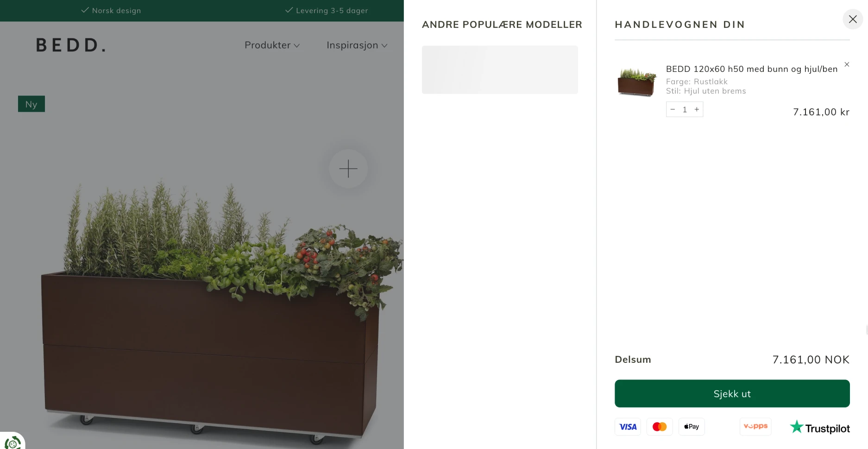Click the Ny product badge

(31, 104)
